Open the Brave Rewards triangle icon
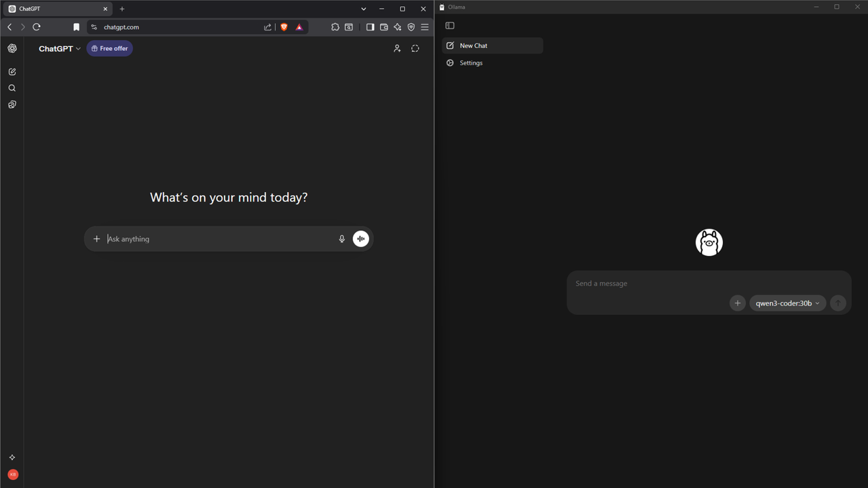 click(299, 27)
